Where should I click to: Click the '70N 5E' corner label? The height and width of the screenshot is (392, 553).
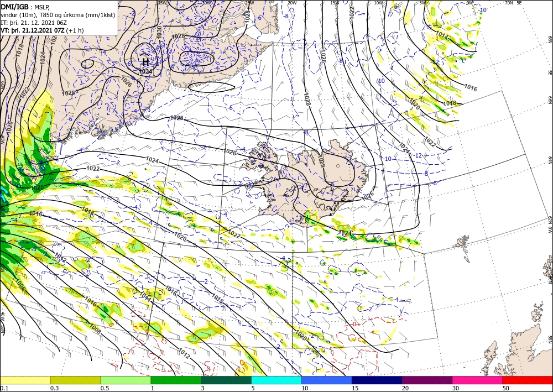(x=513, y=3)
